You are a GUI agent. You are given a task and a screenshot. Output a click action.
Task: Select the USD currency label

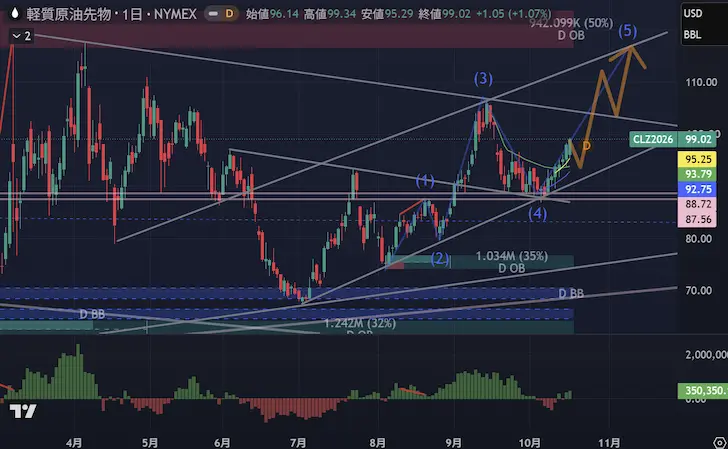pos(693,13)
